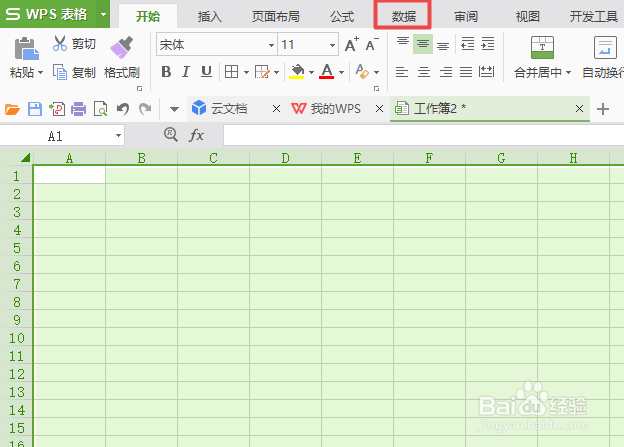Open the Name Box A1 dropdown
This screenshot has height=447, width=624.
tap(118, 135)
